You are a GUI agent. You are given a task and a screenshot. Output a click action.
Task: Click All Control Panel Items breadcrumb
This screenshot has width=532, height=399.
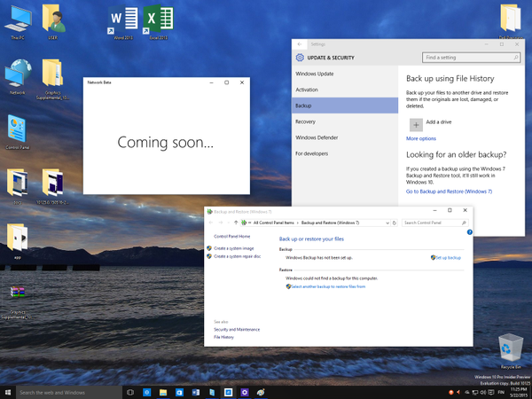(x=274, y=223)
